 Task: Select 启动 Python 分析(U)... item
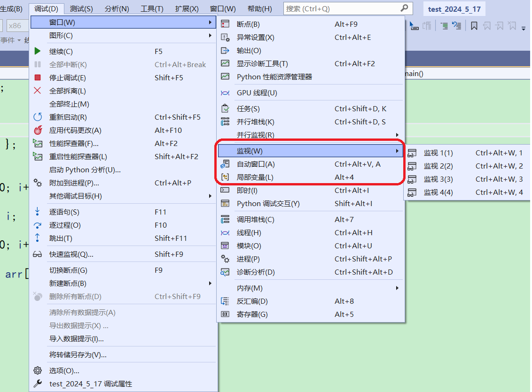124,170
